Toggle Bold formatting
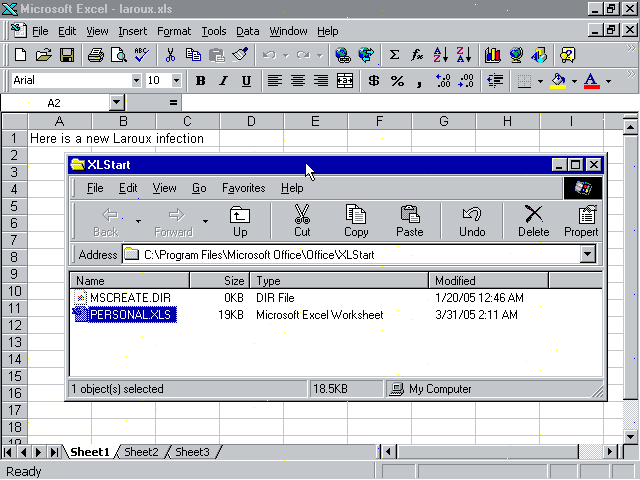The image size is (640, 480). [200, 81]
